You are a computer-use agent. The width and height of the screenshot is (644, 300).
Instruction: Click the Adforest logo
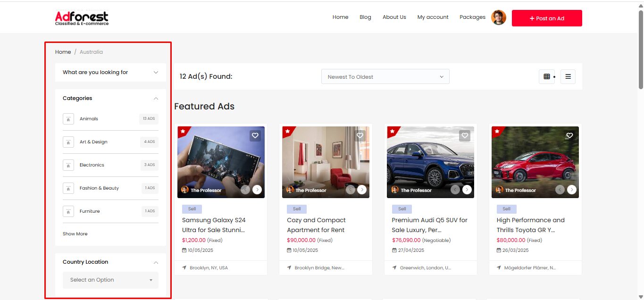tap(82, 18)
